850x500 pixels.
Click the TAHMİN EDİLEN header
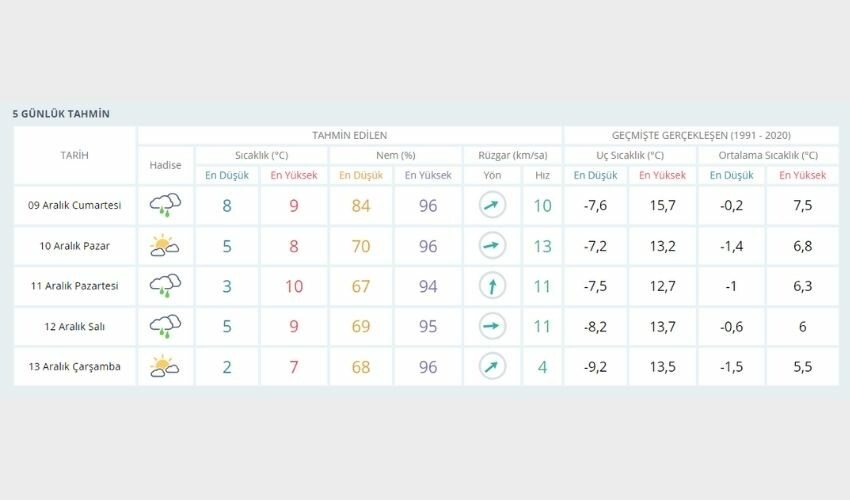click(349, 135)
